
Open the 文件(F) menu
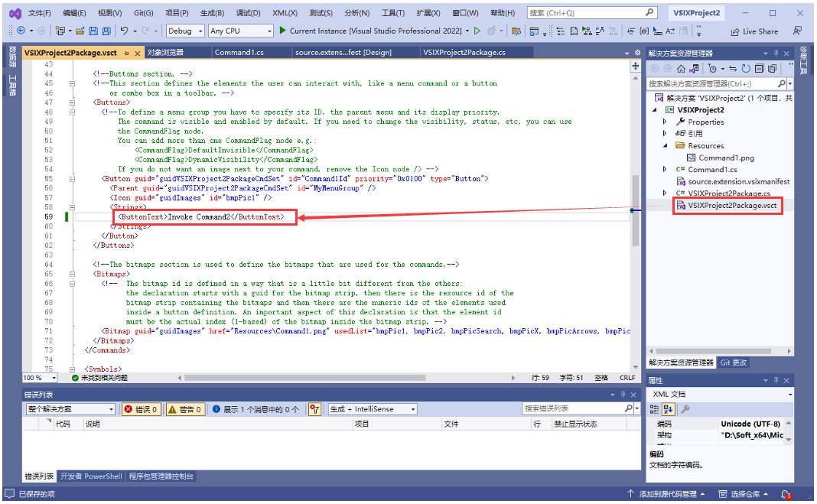(40, 13)
